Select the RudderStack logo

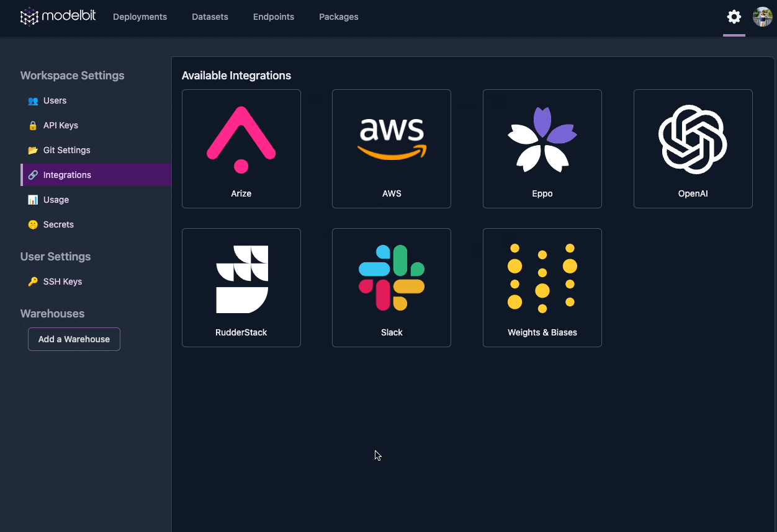tap(242, 279)
